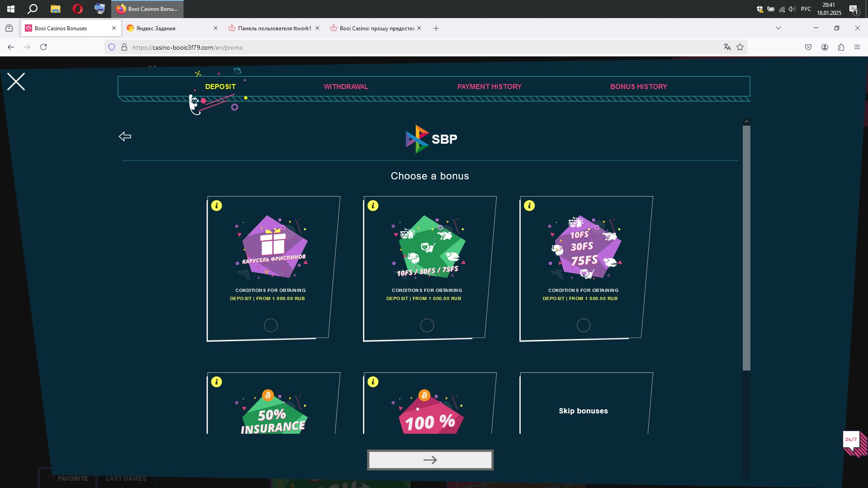This screenshot has height=488, width=868.
Task: Translate this page icon
Action: [x=727, y=47]
